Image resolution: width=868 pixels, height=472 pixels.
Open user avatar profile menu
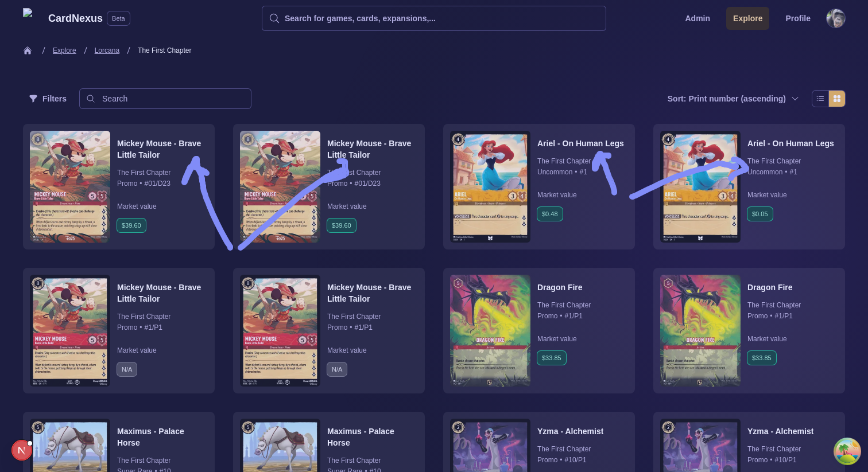[835, 18]
